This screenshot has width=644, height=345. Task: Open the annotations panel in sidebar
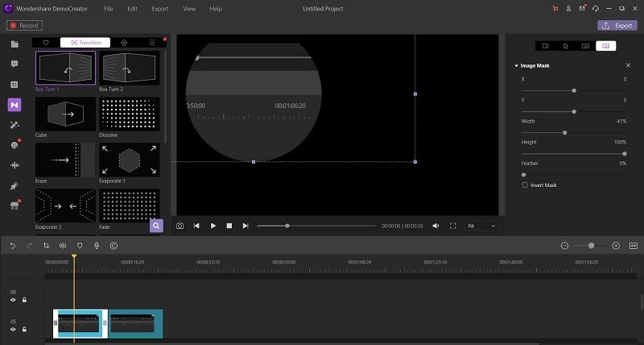coord(14,64)
